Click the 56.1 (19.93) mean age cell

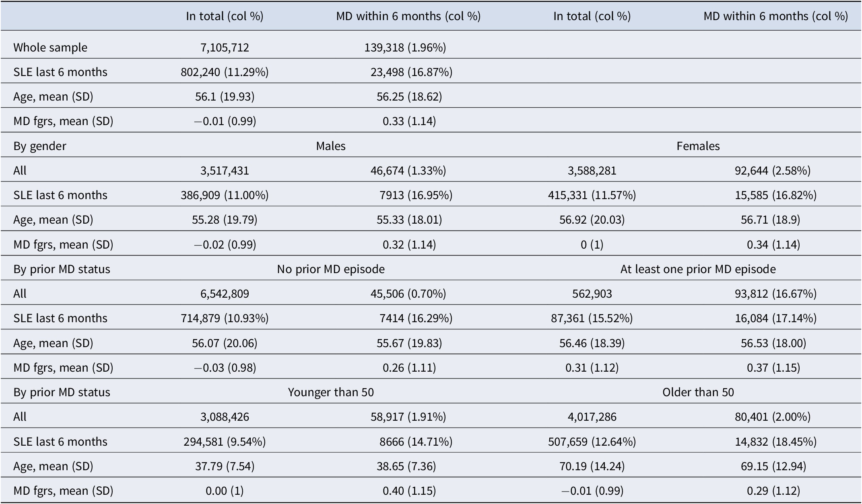pos(225,97)
